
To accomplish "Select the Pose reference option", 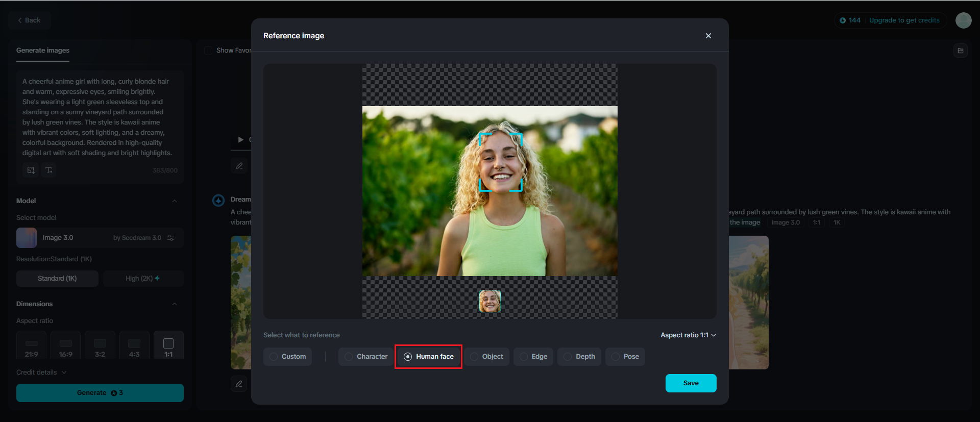I will pos(625,357).
